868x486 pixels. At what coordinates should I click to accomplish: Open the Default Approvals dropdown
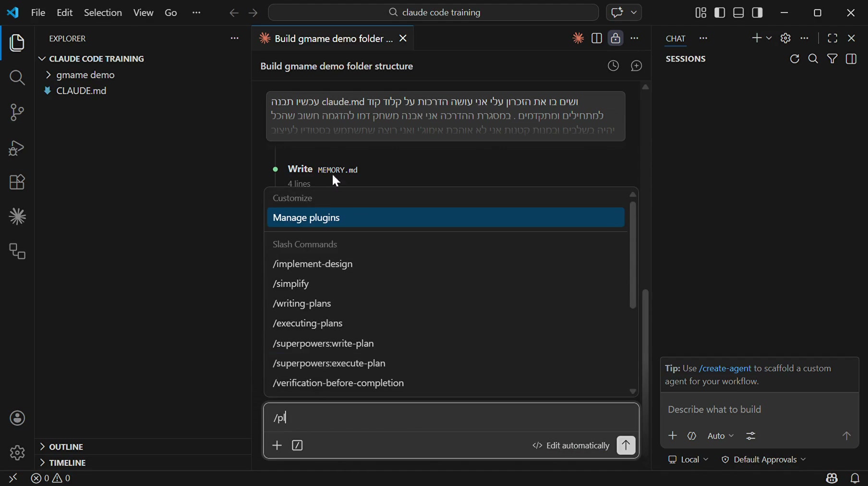pos(764,460)
